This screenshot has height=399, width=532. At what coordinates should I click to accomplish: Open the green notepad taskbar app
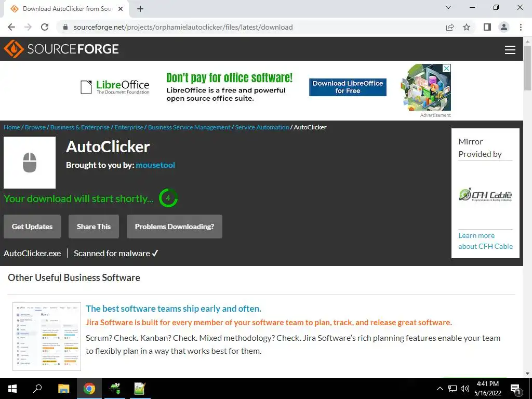140,389
